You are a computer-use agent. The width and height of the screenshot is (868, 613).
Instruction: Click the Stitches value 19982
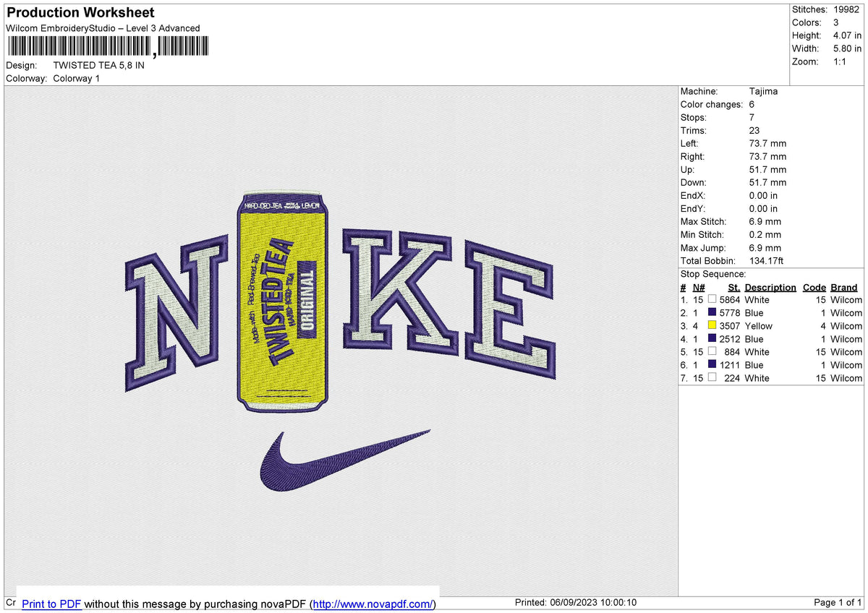tap(845, 9)
